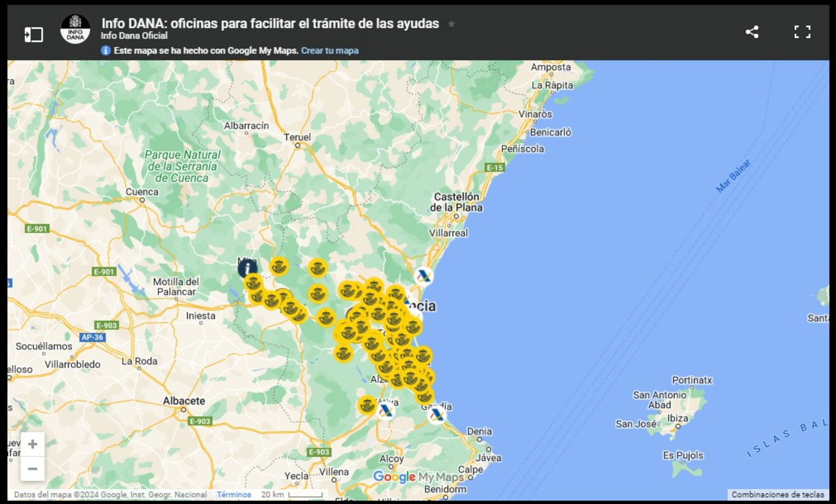Click the 'Ibiza' city label
The height and width of the screenshot is (504, 836).
(x=678, y=418)
